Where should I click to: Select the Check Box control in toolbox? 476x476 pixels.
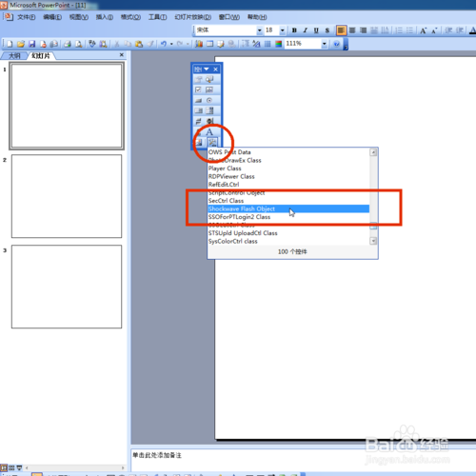(x=198, y=89)
